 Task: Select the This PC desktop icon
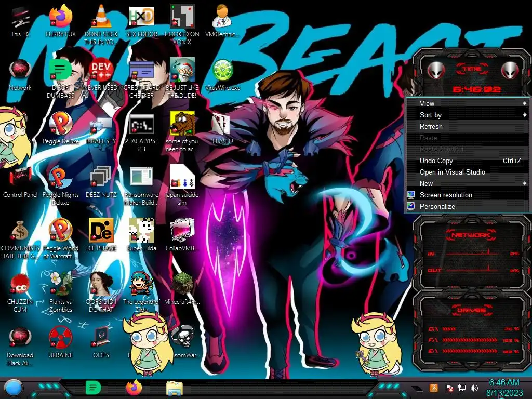pos(20,17)
